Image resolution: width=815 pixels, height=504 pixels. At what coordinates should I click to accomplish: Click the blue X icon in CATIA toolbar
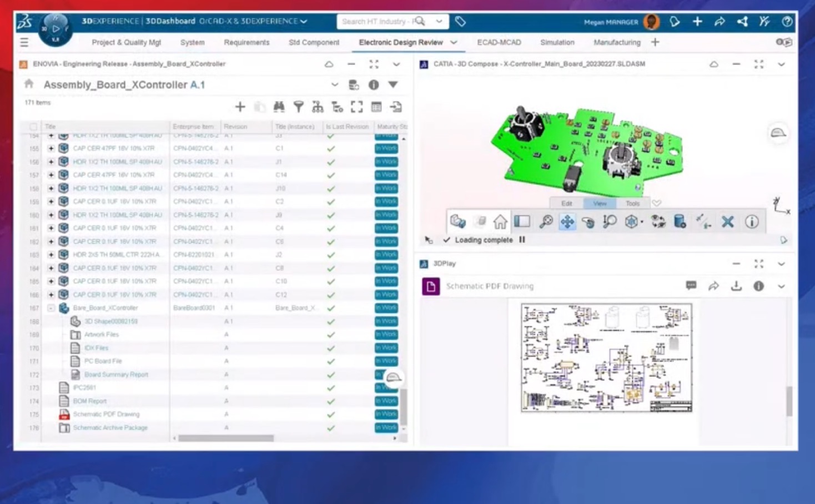[728, 222]
